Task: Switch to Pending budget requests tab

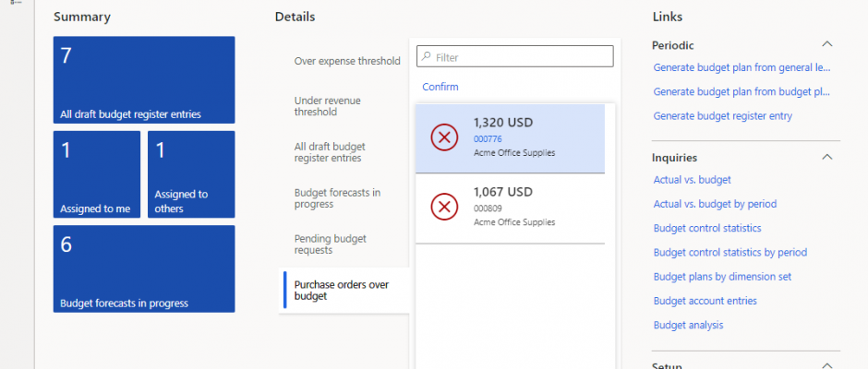Action: coord(330,244)
